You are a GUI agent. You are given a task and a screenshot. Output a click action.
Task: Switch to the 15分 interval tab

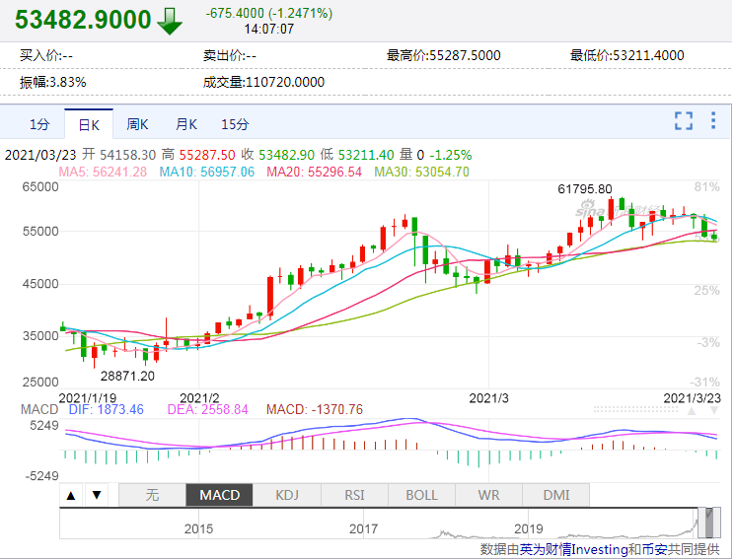(235, 124)
